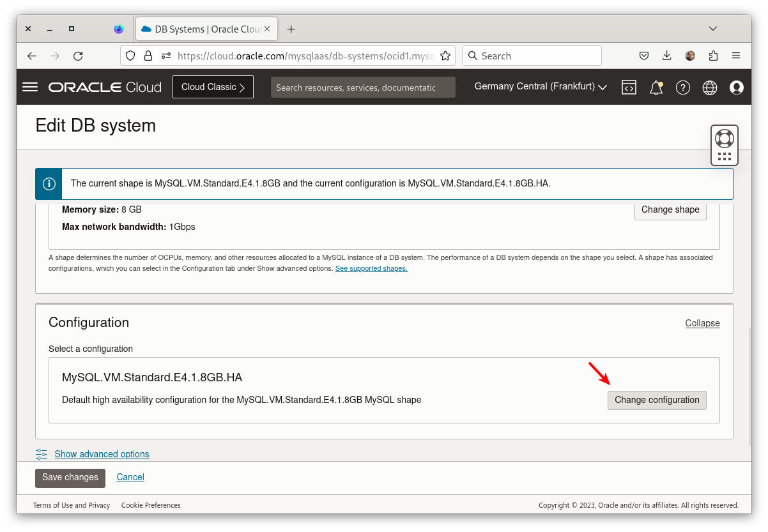The height and width of the screenshot is (532, 768).
Task: Open the Cloud Classic menu
Action: click(213, 87)
